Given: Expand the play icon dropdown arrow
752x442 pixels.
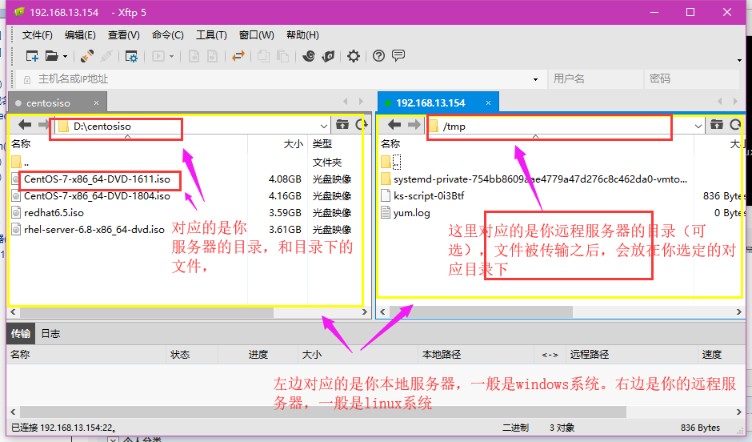Looking at the screenshot, I should [171, 57].
